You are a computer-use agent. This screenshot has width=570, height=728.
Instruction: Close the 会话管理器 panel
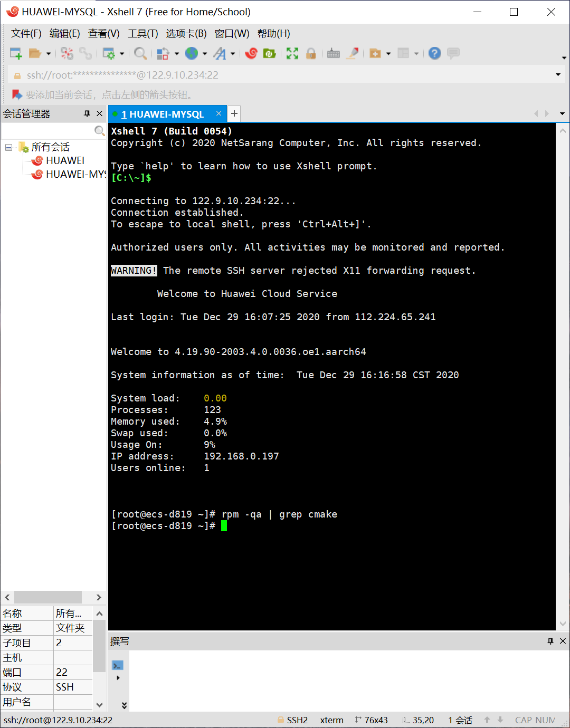pyautogui.click(x=99, y=113)
